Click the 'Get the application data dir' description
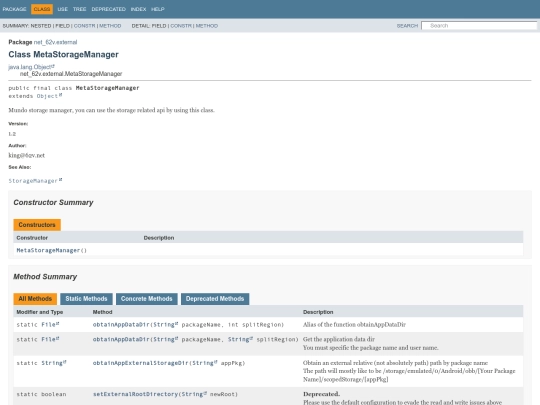 339,339
